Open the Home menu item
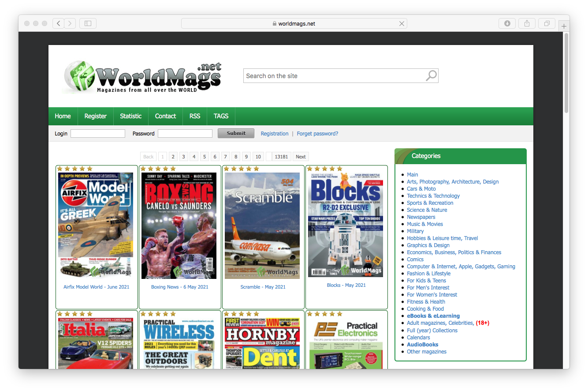Viewport: 588px width, 391px height. coord(63,116)
